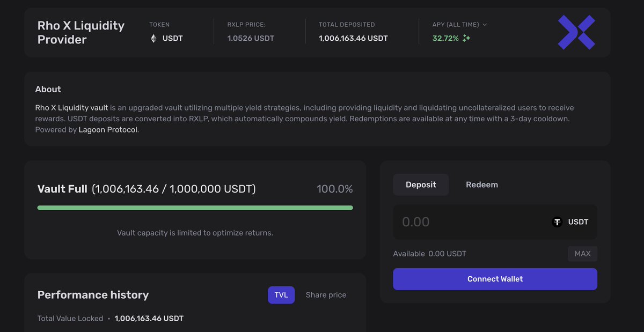
Task: Click the Connect Wallet button
Action: [x=495, y=279]
